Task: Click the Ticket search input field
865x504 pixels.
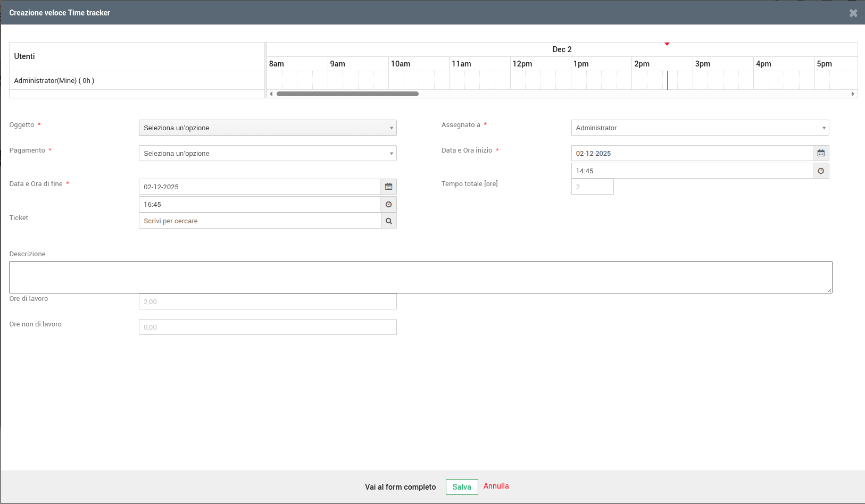Action: coord(260,221)
